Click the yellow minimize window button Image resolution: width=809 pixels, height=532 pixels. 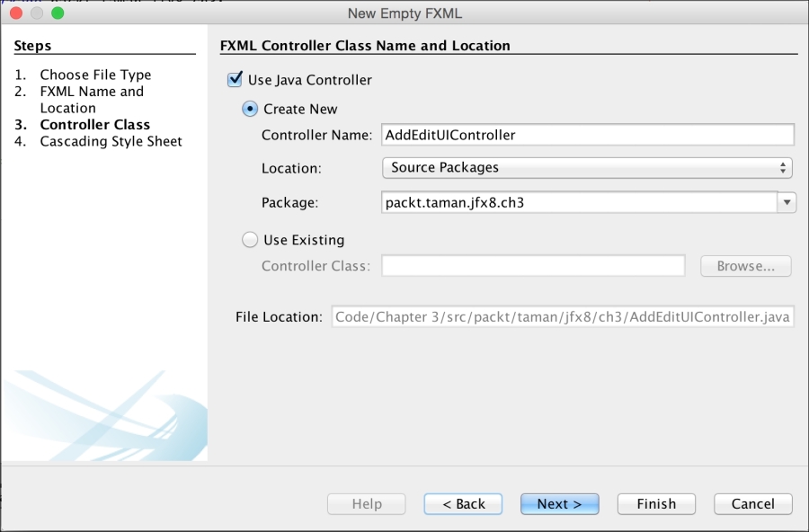37,13
